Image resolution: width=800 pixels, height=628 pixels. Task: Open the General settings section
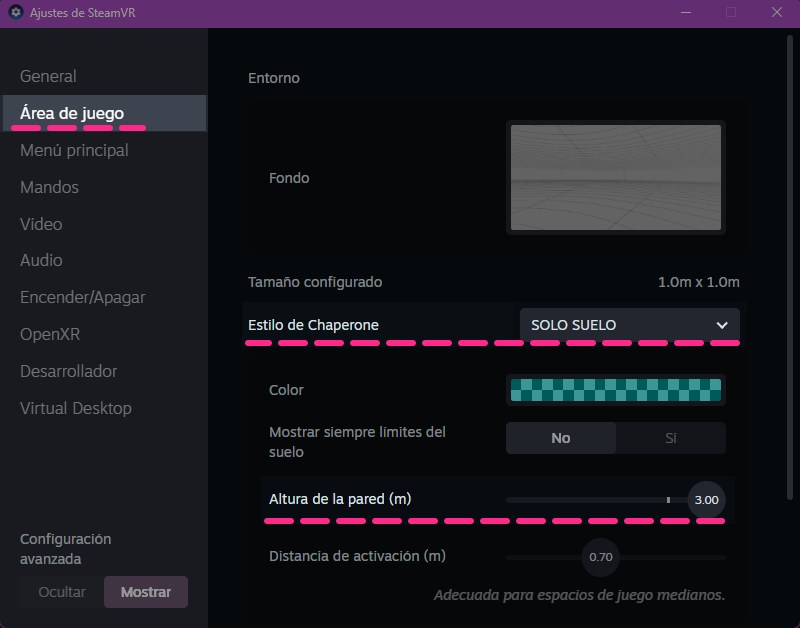(48, 76)
